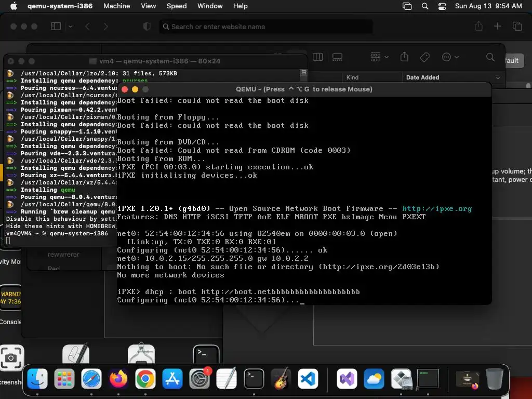Click the 'Installing qemu' line in Terminal
This screenshot has width=532, height=399.
[40, 190]
